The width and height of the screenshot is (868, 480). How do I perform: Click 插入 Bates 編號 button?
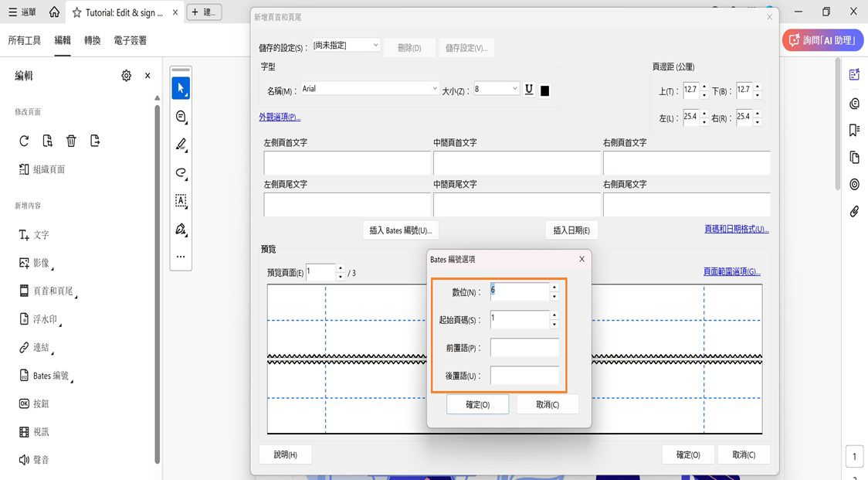400,230
